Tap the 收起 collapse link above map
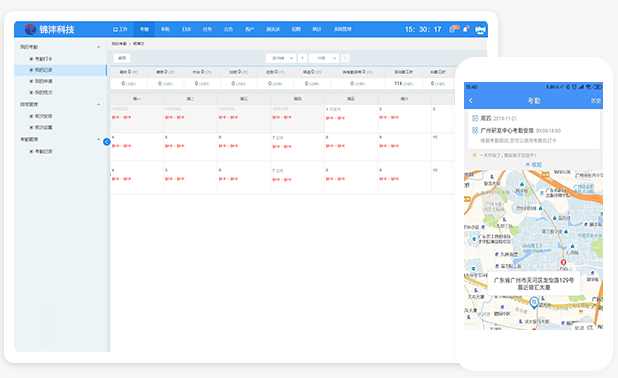The image size is (618, 378). (x=534, y=164)
